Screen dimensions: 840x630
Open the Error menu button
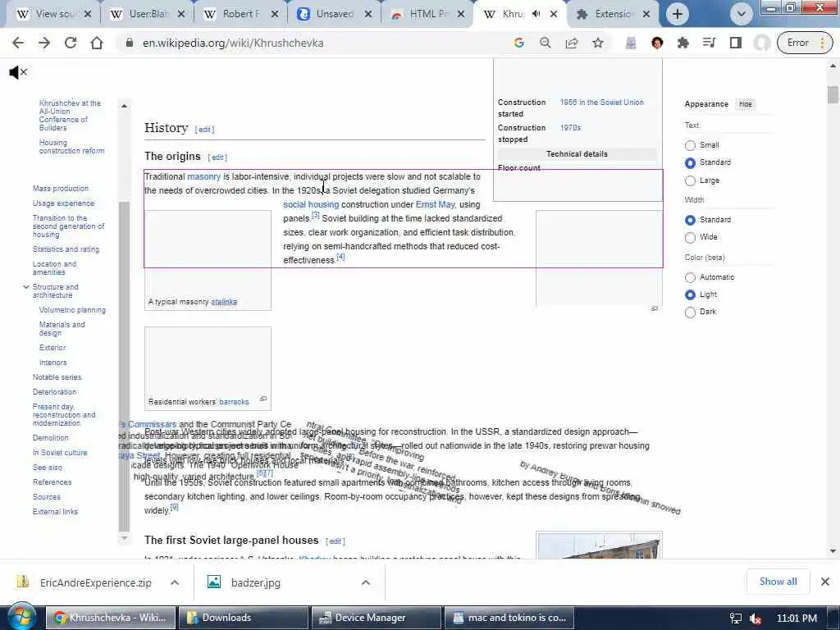click(x=806, y=43)
